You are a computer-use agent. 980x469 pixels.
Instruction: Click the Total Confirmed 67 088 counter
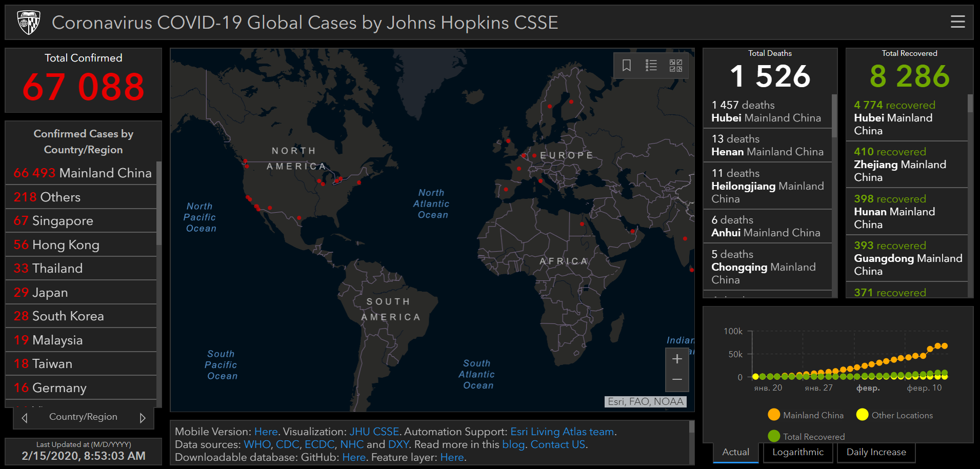point(84,86)
